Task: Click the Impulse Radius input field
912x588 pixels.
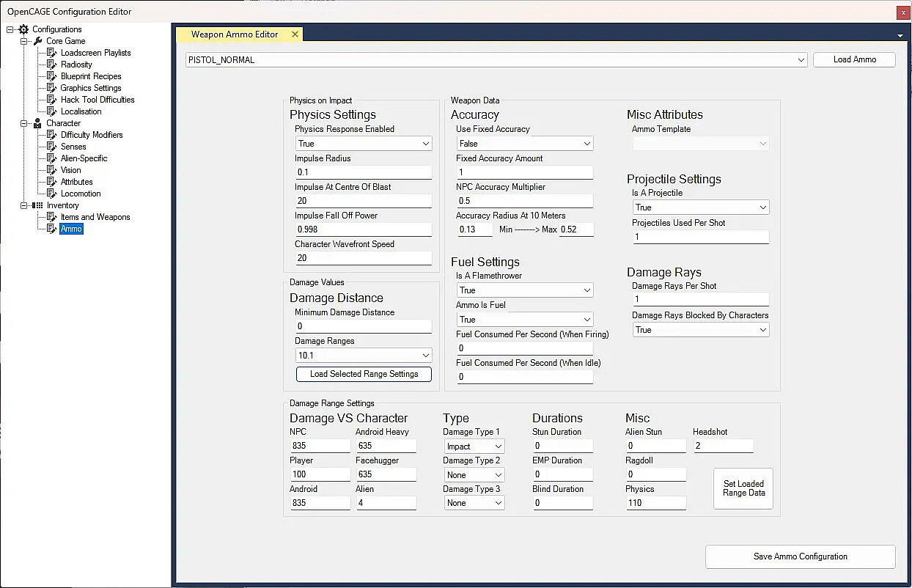Action: coord(364,172)
